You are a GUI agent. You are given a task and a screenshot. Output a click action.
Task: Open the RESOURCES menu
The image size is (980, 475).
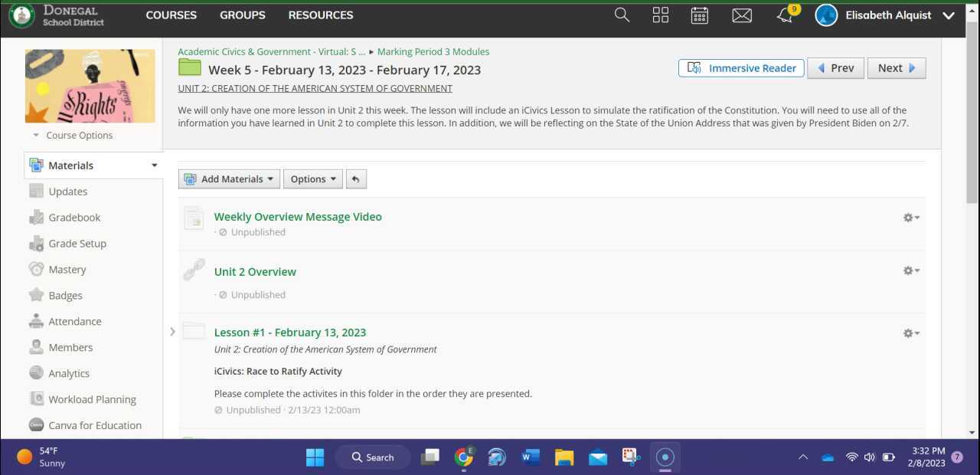pos(320,15)
